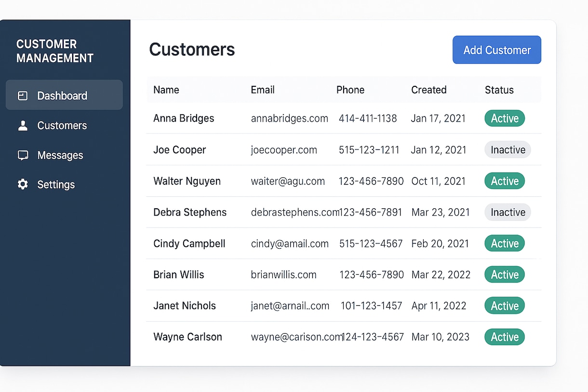Viewport: 588px width, 392px height.
Task: Click the Phone column header
Action: pos(350,90)
